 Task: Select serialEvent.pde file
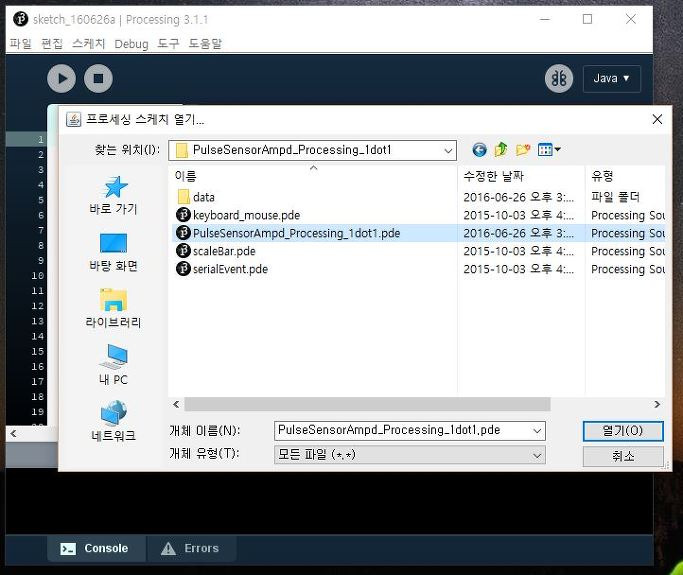coord(222,269)
